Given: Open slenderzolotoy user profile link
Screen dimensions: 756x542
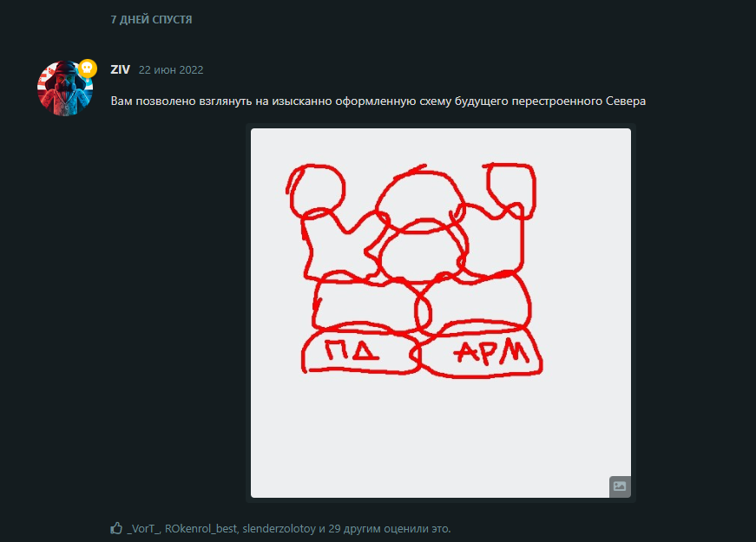Looking at the screenshot, I should pyautogui.click(x=279, y=528).
